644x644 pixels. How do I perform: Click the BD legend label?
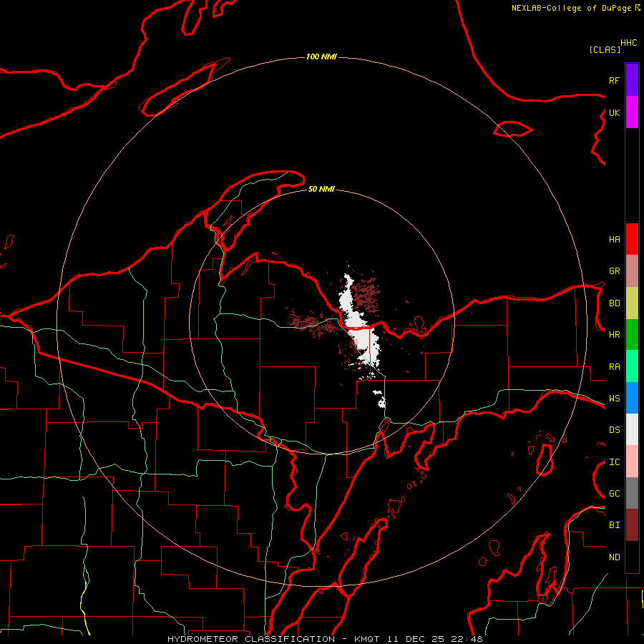point(614,303)
